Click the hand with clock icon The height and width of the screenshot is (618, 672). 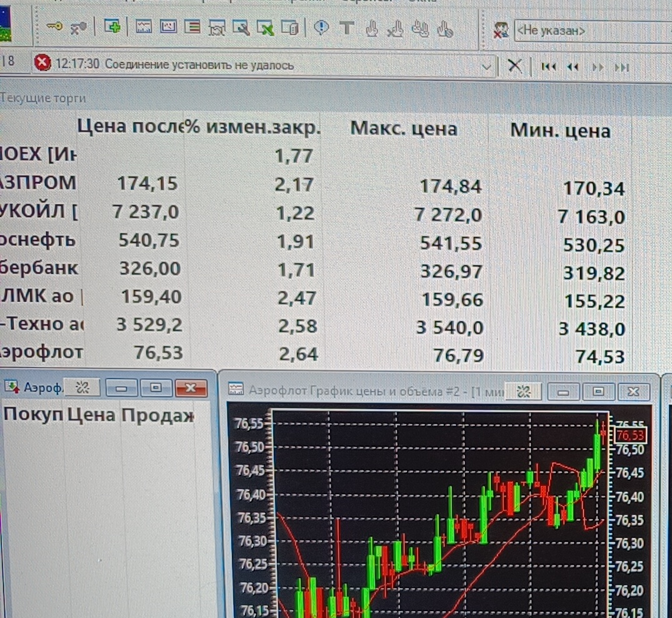tap(445, 29)
